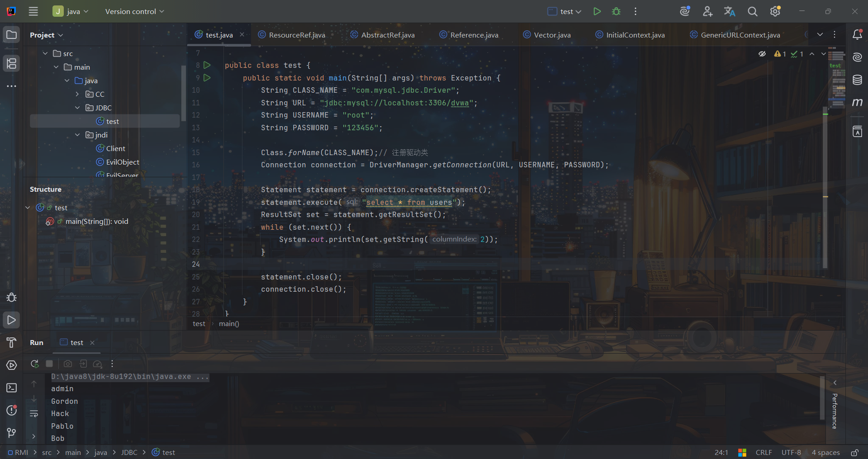868x459 pixels.
Task: Toggle reader mode eye icon in editor
Action: (x=762, y=54)
